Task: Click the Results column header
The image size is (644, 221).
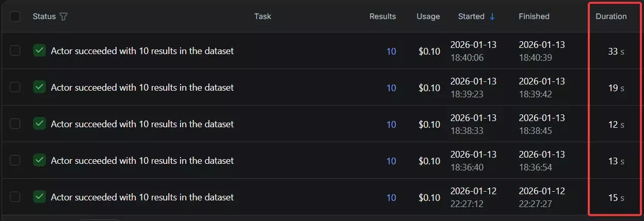Action: (382, 16)
